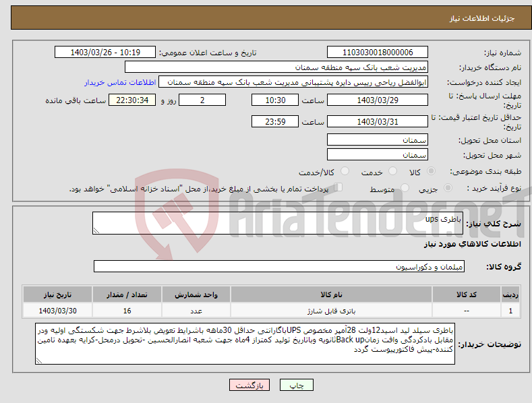Click the quantity cell 16
The width and height of the screenshot is (532, 403).
[127, 311]
